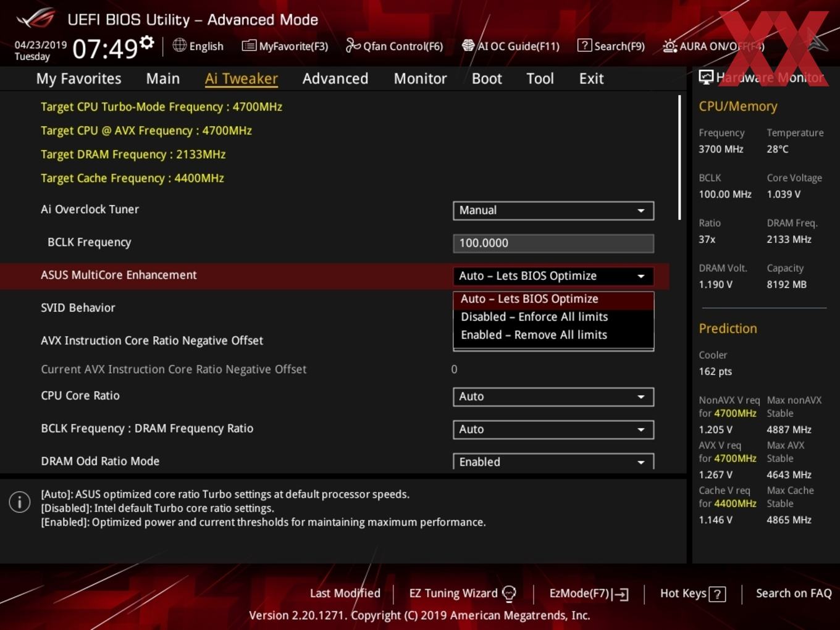This screenshot has width=840, height=630.
Task: Switch to My Favorites tab
Action: (78, 78)
